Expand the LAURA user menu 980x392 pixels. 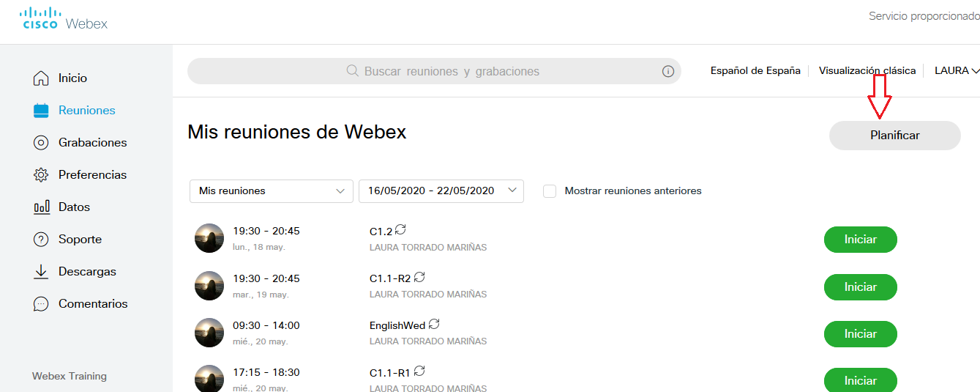[x=956, y=71]
